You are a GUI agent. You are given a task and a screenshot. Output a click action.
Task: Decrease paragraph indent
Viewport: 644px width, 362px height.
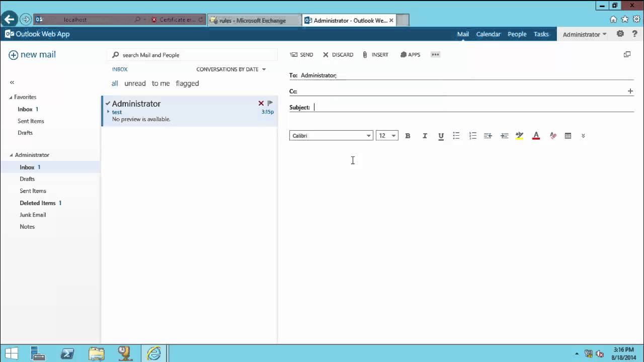[488, 136]
